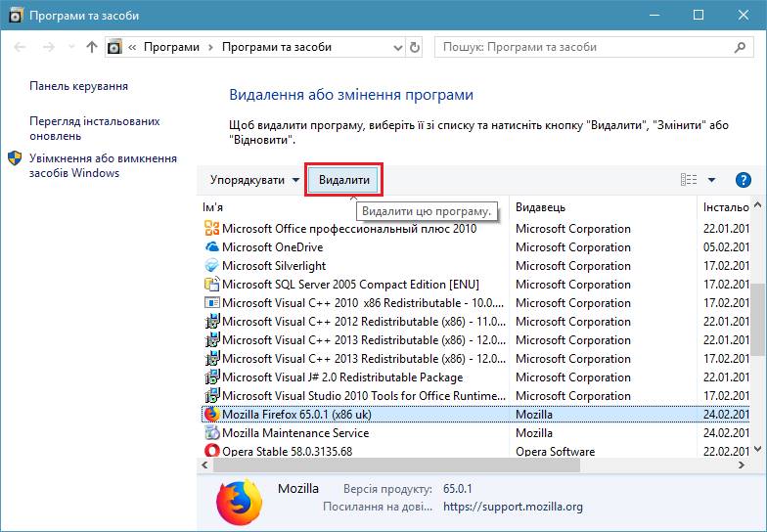Viewport: 767px width, 532px height.
Task: Click the vertical scrollbar down arrow
Action: (x=757, y=448)
